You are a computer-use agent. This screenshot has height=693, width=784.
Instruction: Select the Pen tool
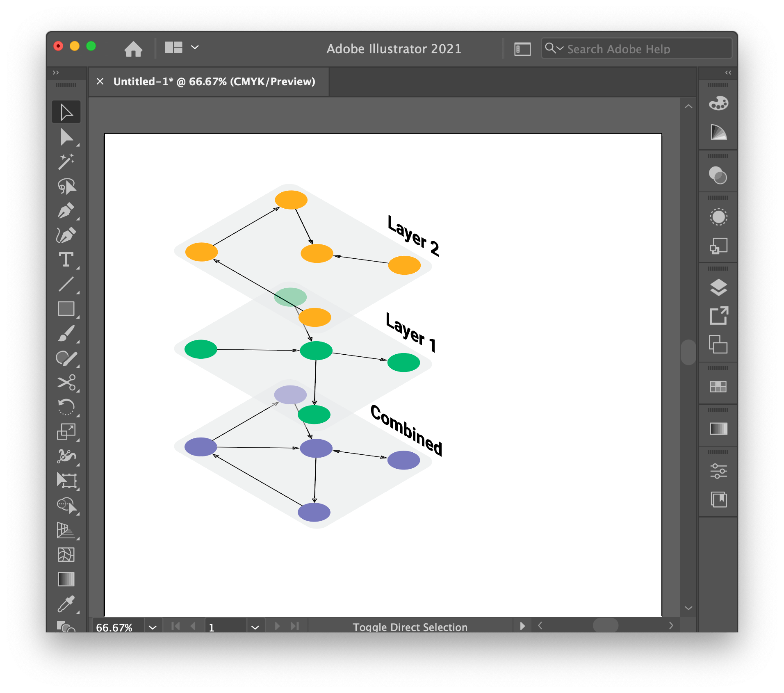66,211
